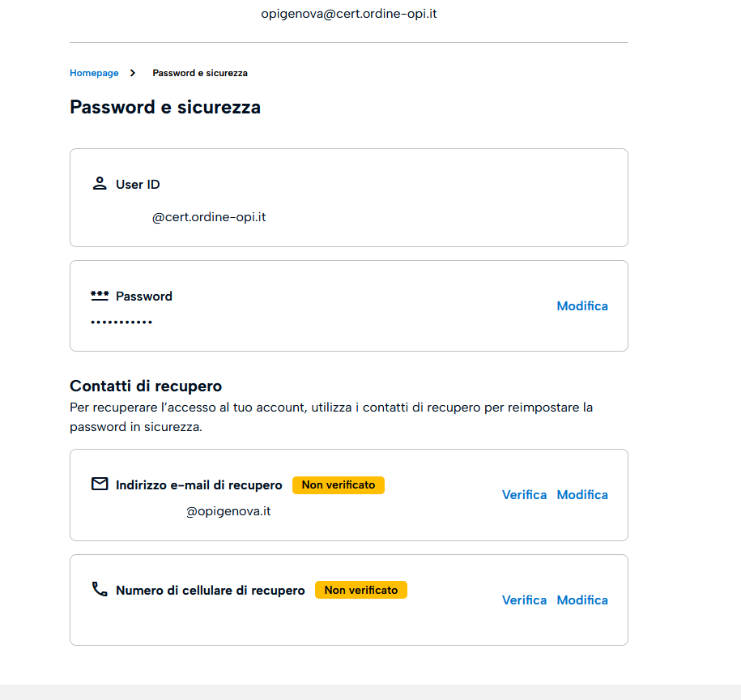
Task: Click the User ID person icon
Action: tap(100, 183)
